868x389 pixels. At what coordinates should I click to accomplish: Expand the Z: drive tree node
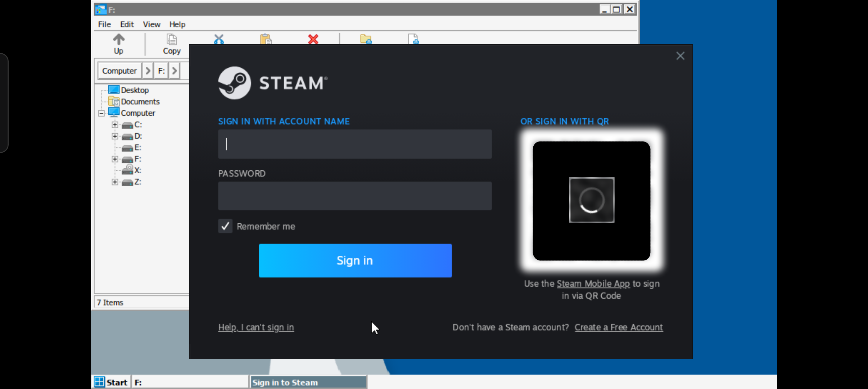point(115,182)
